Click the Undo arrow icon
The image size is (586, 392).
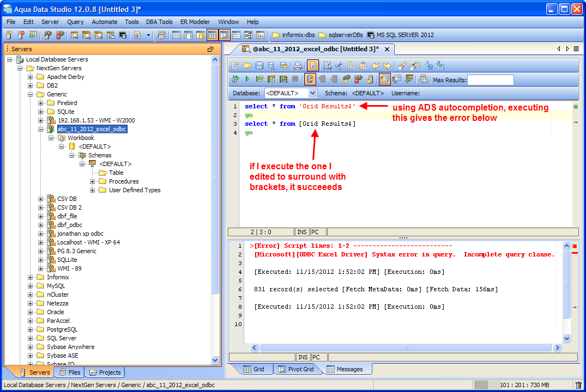[375, 66]
